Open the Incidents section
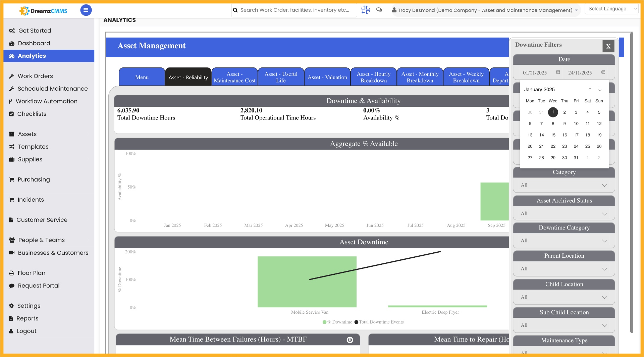Screen dimensions: 644x357 click(31, 200)
